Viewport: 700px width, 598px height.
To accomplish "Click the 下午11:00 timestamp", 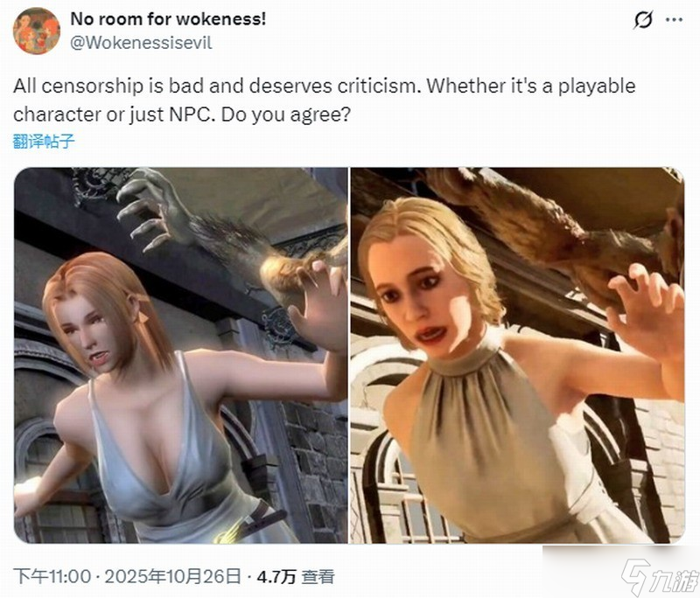I will coord(52,577).
